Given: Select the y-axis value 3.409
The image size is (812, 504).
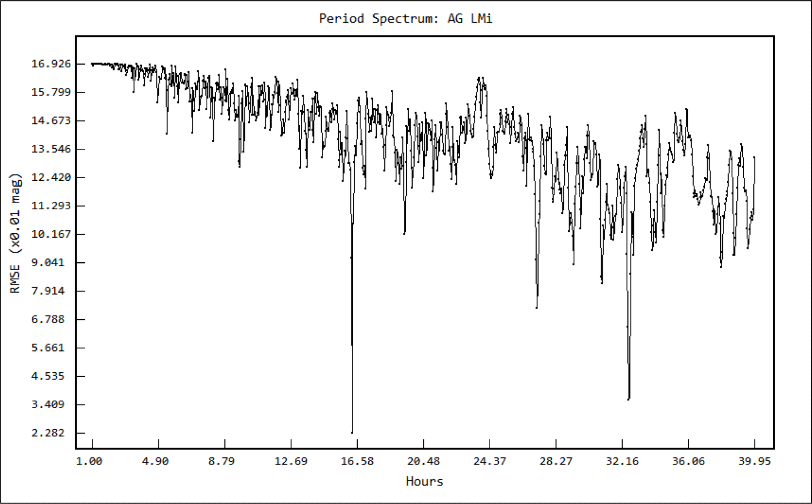Looking at the screenshot, I should point(48,404).
